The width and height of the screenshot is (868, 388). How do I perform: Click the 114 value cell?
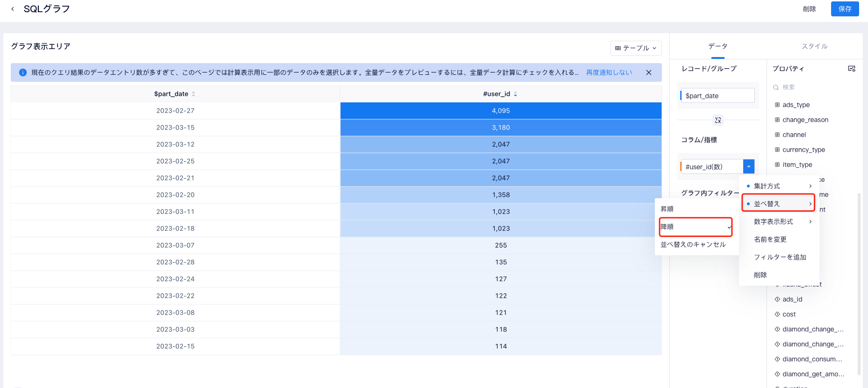coord(501,346)
